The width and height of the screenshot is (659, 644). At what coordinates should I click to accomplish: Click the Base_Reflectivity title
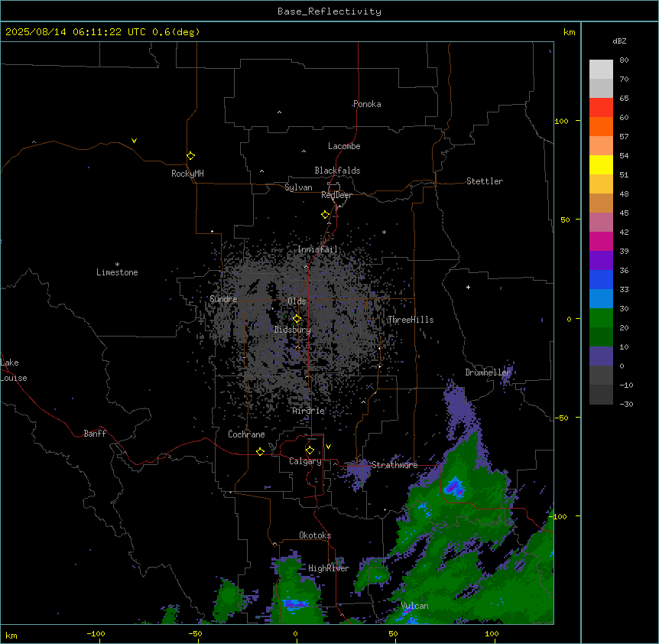pos(329,11)
